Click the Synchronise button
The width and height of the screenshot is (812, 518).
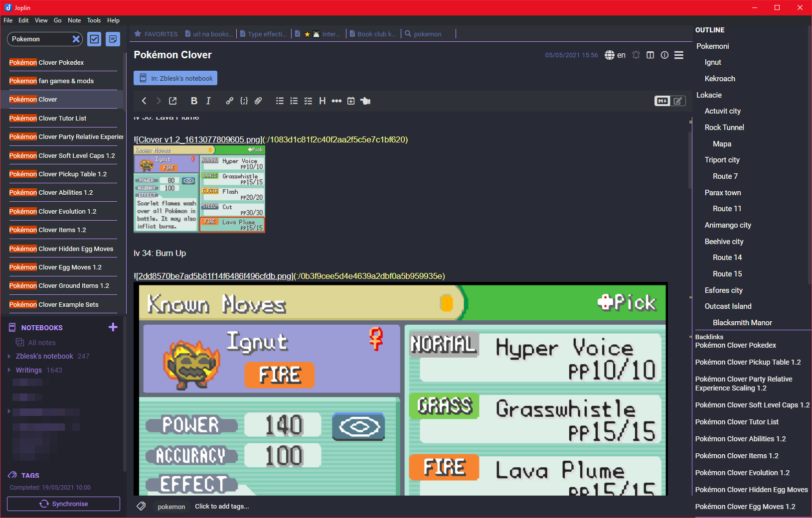coord(63,504)
